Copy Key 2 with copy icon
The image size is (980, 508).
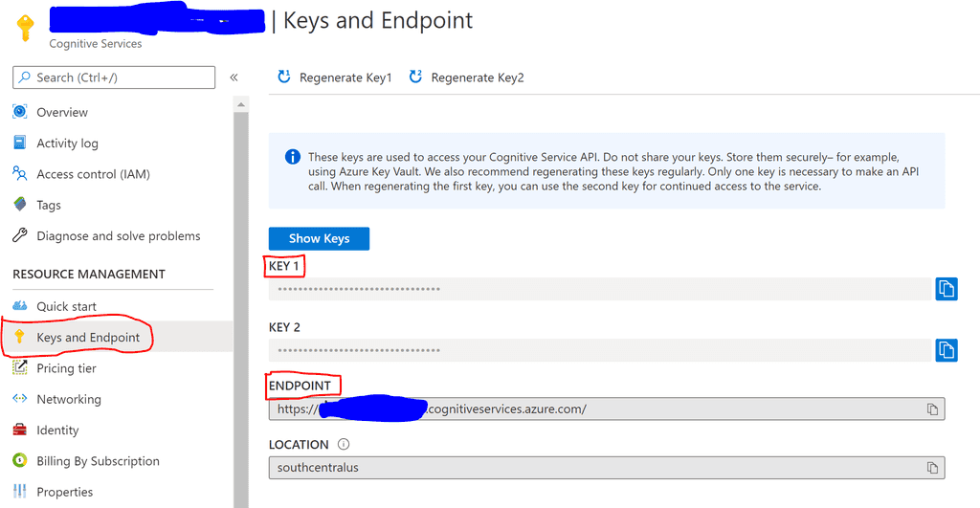click(x=946, y=350)
